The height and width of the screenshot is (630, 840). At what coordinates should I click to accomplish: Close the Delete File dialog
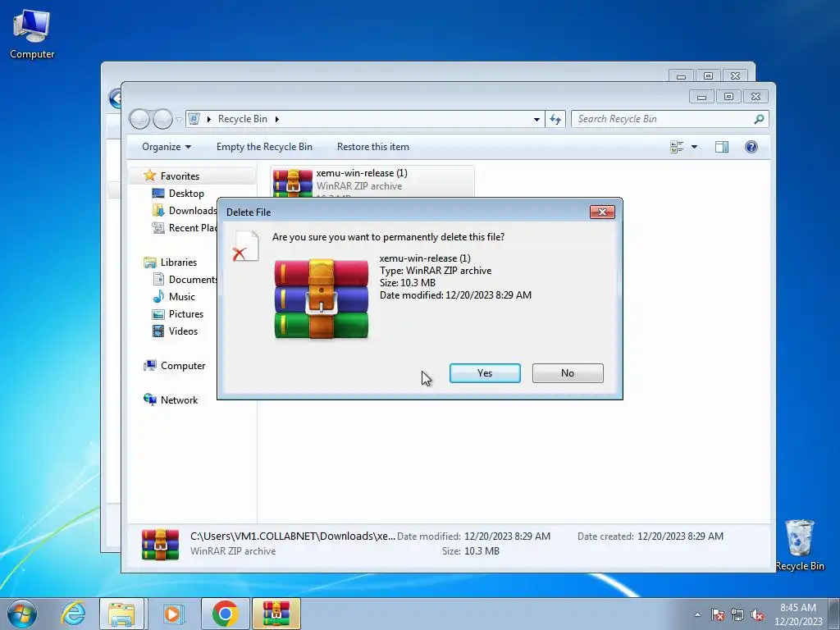click(602, 212)
